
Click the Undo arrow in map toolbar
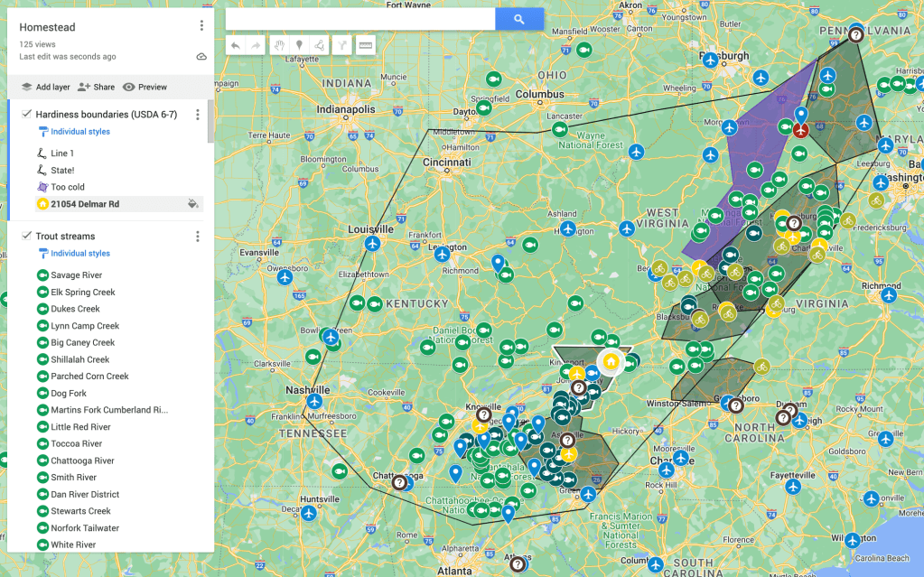click(236, 45)
